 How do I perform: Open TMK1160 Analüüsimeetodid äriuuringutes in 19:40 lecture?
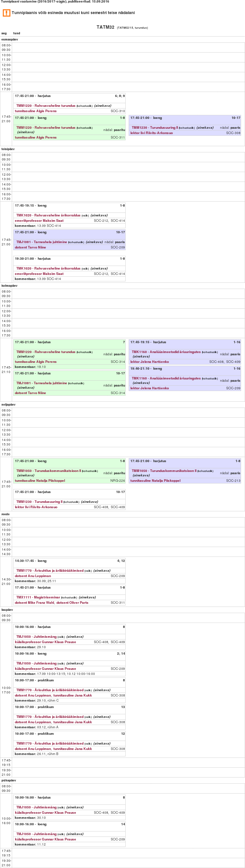(166, 378)
